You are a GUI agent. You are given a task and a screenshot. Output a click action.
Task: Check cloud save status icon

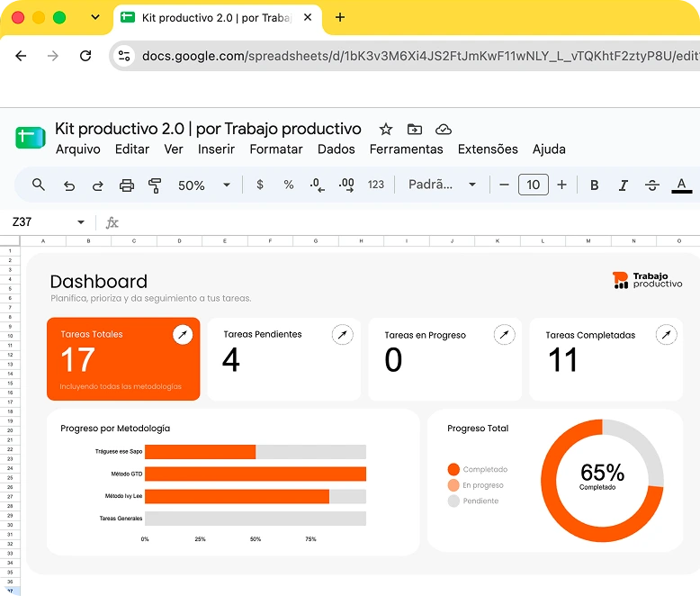click(x=444, y=130)
